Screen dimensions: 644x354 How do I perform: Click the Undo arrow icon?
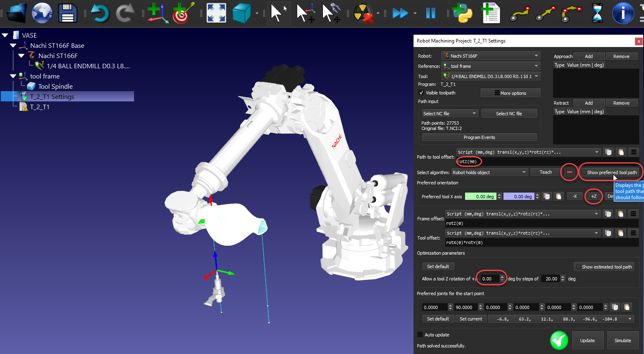pyautogui.click(x=100, y=13)
